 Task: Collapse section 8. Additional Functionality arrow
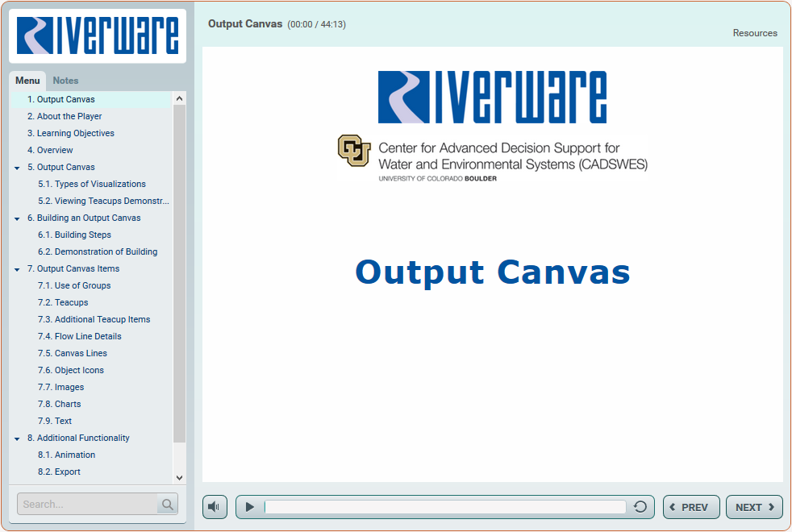click(17, 438)
